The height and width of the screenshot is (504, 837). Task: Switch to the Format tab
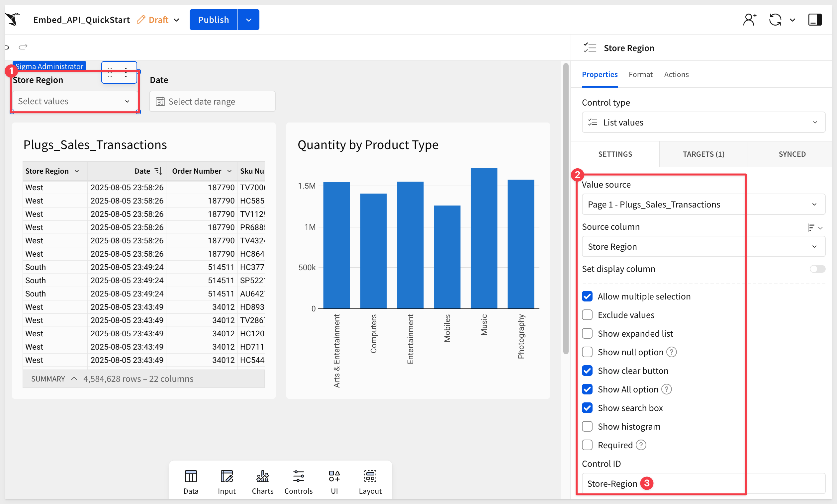[640, 74]
